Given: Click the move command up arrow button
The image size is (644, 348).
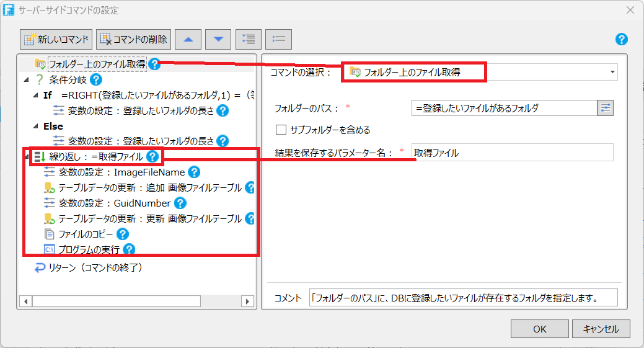Looking at the screenshot, I should coord(188,39).
